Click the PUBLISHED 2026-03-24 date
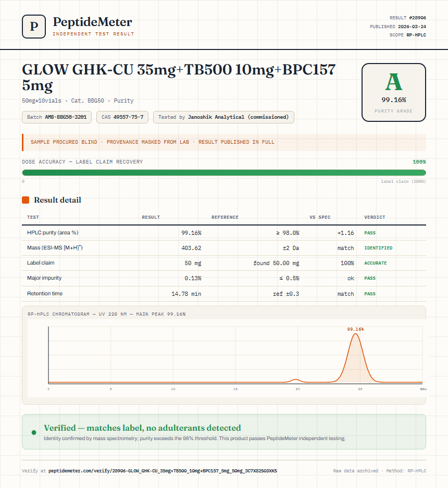 [398, 27]
